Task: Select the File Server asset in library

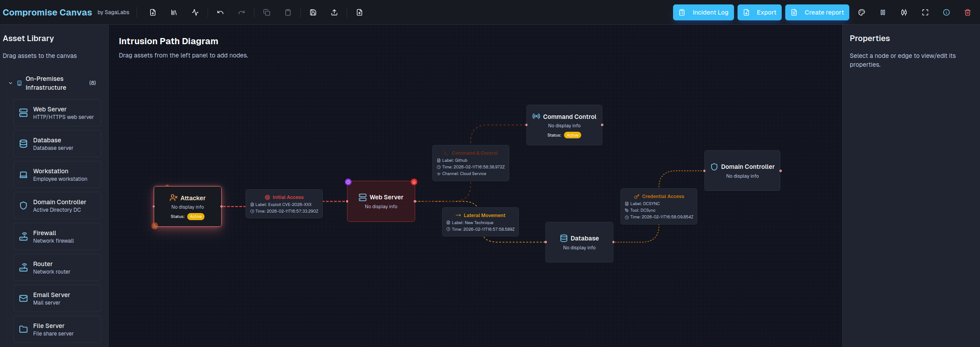Action: [57, 329]
